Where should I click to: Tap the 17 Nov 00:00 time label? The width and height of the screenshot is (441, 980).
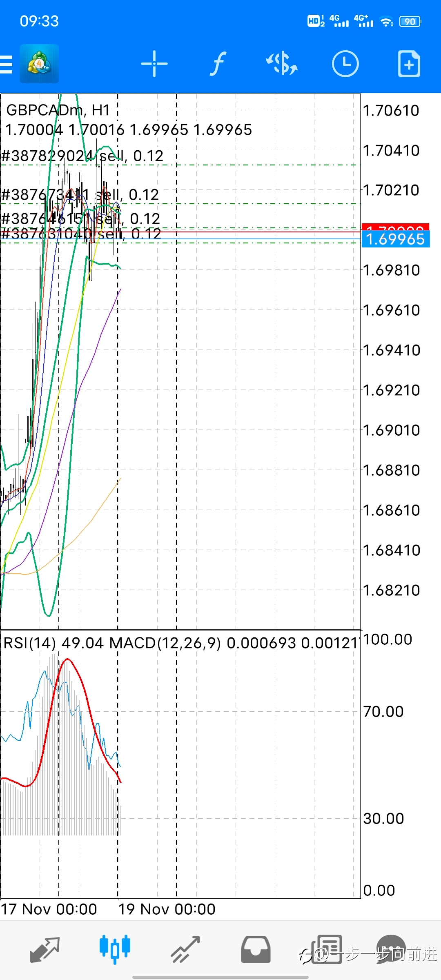(49, 909)
